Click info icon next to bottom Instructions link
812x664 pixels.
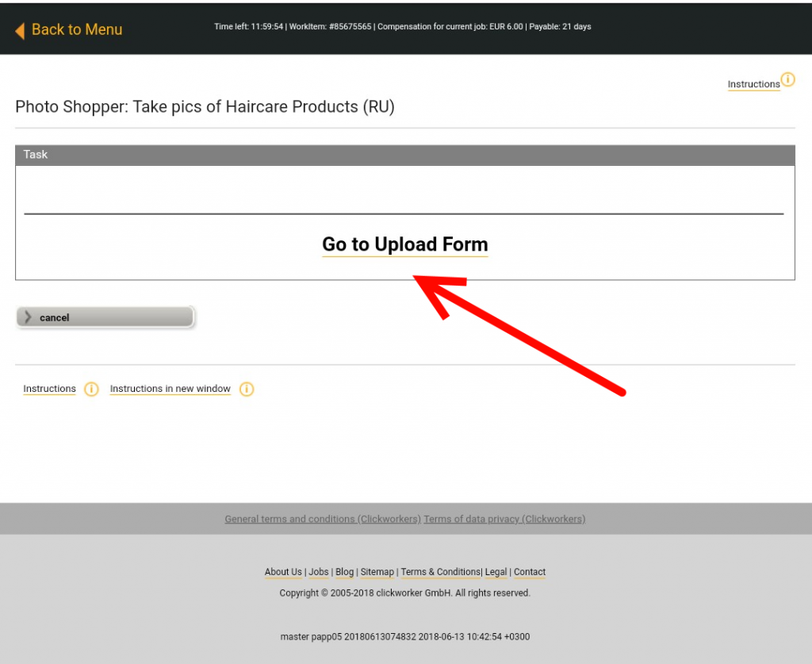(91, 389)
